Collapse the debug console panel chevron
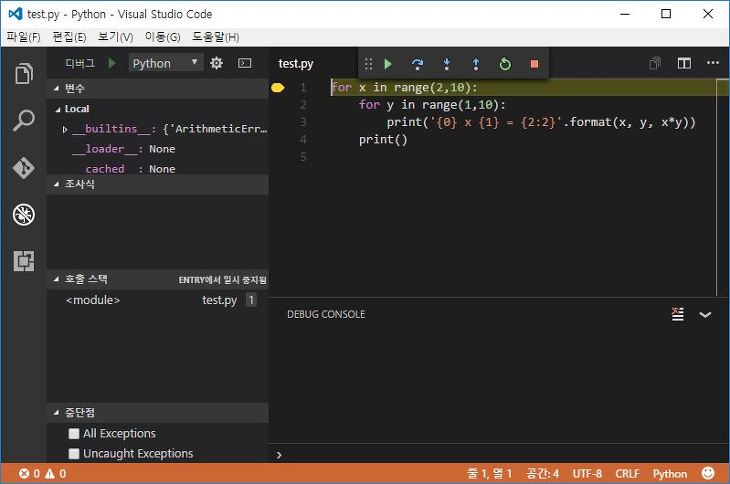 coord(705,315)
